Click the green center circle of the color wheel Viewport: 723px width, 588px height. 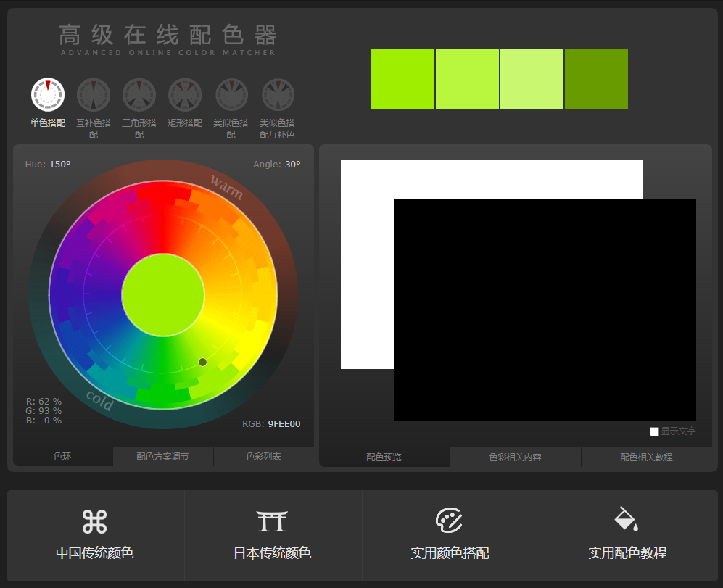pos(162,294)
